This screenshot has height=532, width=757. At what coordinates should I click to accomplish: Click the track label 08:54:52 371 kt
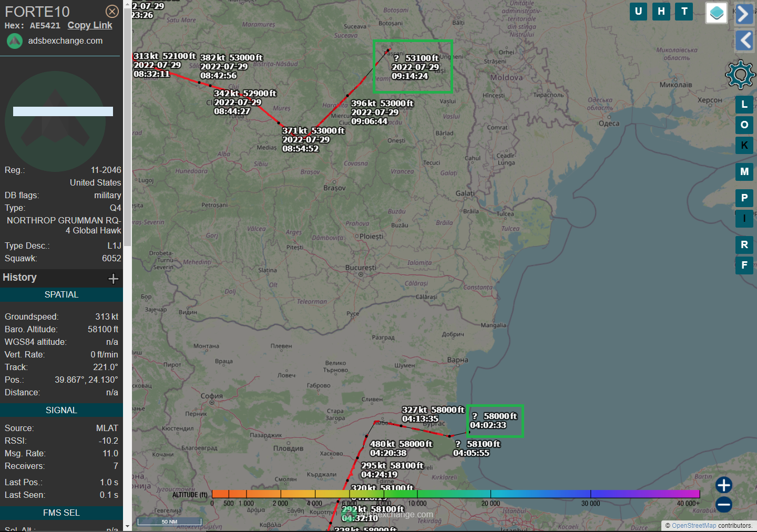click(313, 140)
